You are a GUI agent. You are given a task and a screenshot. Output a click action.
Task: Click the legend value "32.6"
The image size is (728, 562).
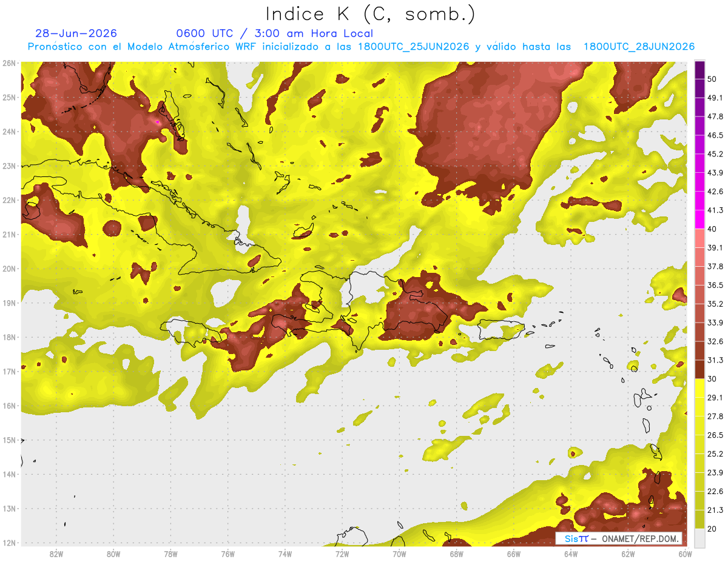(x=715, y=341)
